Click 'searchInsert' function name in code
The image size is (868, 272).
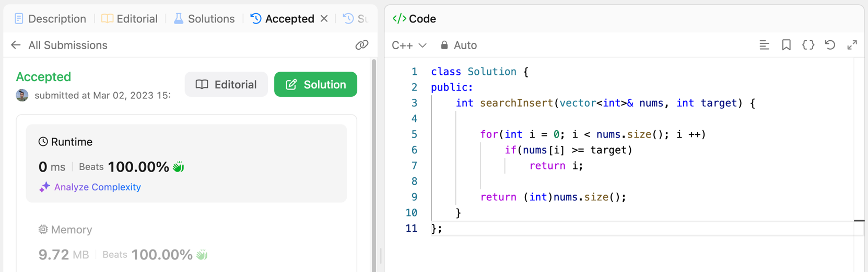[517, 103]
